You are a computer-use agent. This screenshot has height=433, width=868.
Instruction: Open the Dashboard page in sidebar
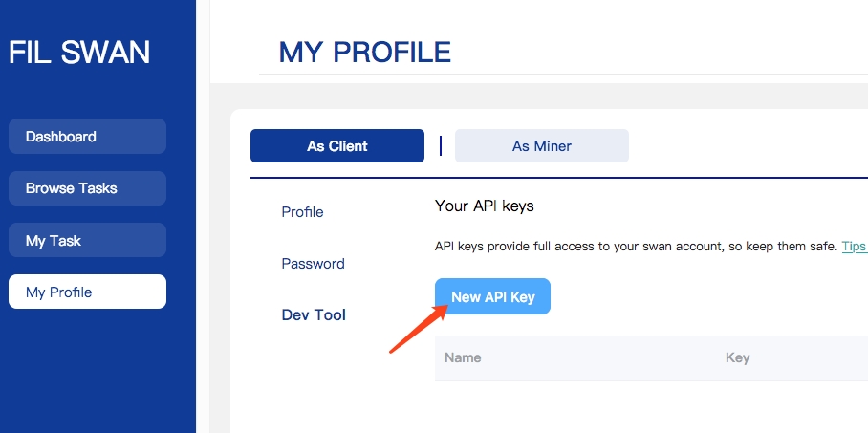coord(87,137)
